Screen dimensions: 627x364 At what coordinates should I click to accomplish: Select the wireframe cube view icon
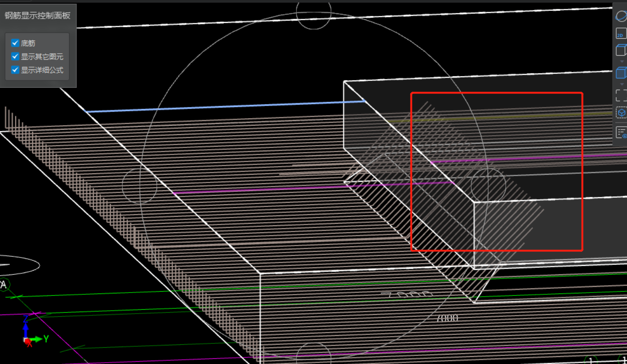(x=621, y=50)
